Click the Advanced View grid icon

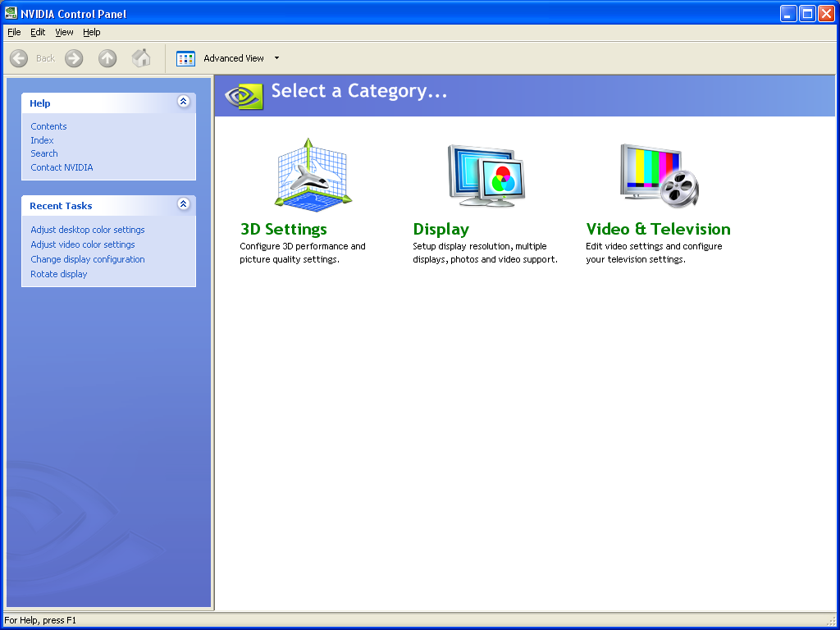(186, 58)
